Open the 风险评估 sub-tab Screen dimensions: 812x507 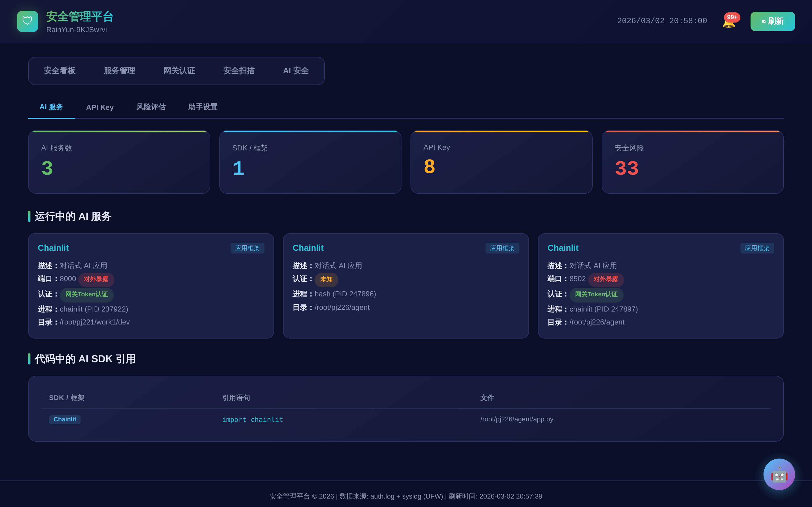151,107
